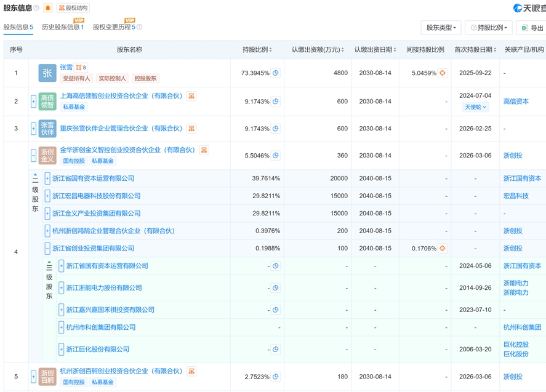Click indirect holding icon next to 0.1706%
546x392 pixels.
pos(442,249)
